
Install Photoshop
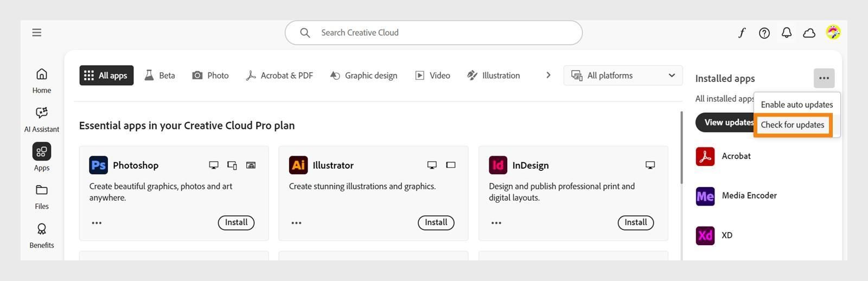(x=236, y=222)
